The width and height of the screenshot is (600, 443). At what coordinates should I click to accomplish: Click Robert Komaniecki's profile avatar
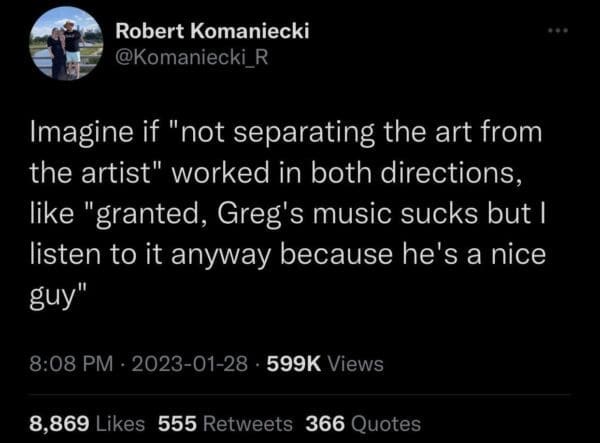pyautogui.click(x=66, y=42)
